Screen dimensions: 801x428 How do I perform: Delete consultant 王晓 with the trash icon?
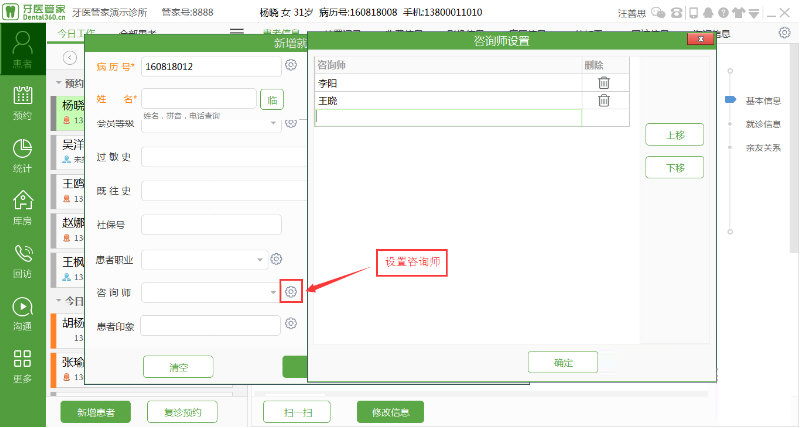point(604,101)
